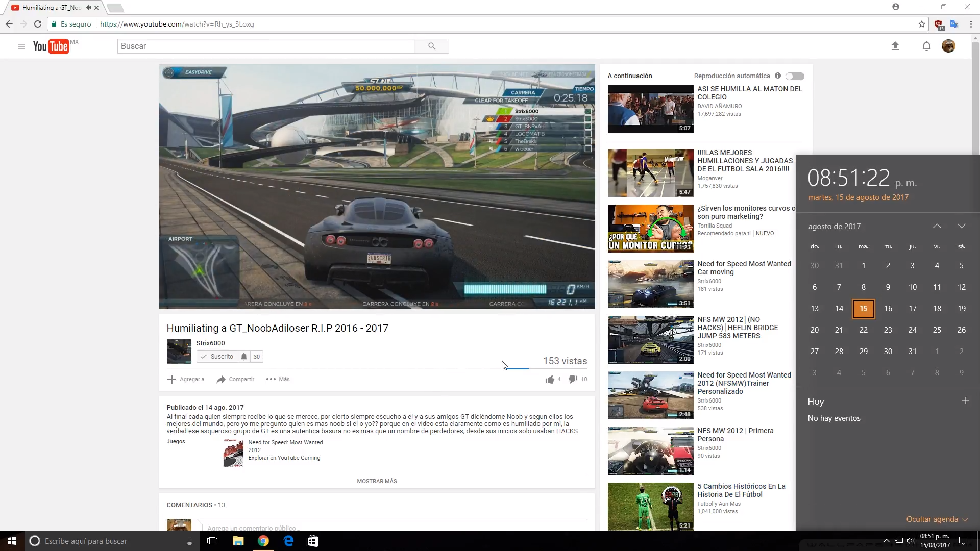Open File Explorer from taskbar
The height and width of the screenshot is (551, 980).
tap(238, 541)
